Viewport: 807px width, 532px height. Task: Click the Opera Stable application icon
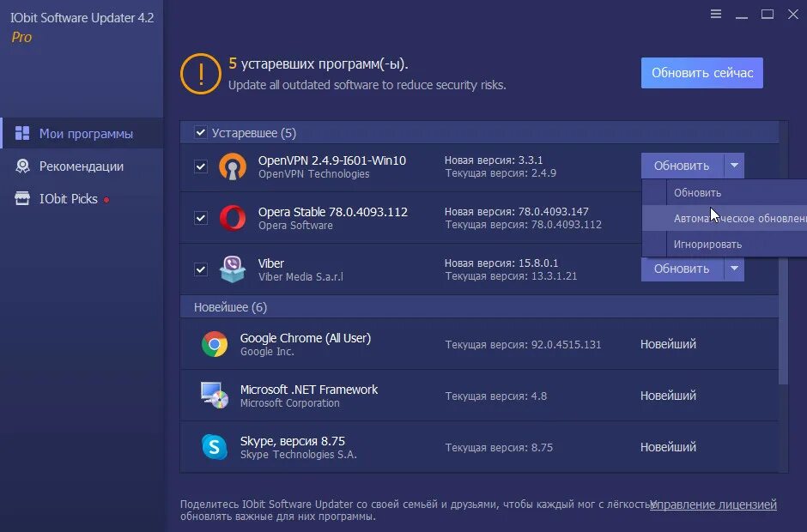(x=232, y=218)
